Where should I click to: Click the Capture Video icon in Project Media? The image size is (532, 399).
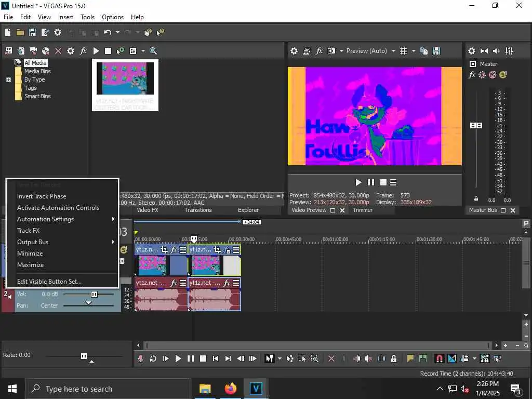[33, 51]
